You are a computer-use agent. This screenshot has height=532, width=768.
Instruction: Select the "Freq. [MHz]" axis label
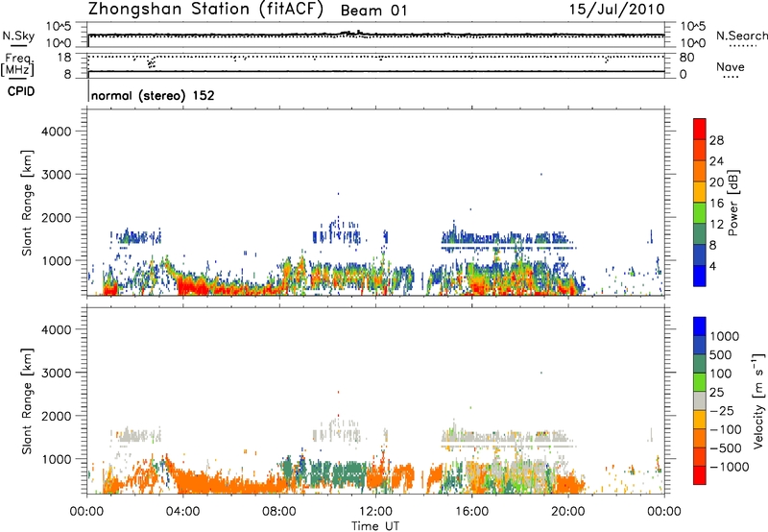[17, 65]
